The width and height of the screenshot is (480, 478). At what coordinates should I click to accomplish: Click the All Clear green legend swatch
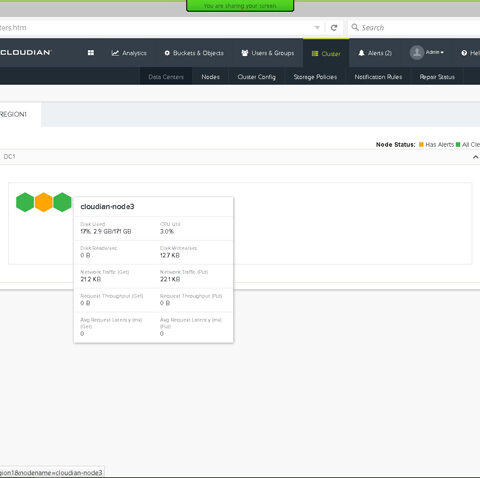[458, 144]
